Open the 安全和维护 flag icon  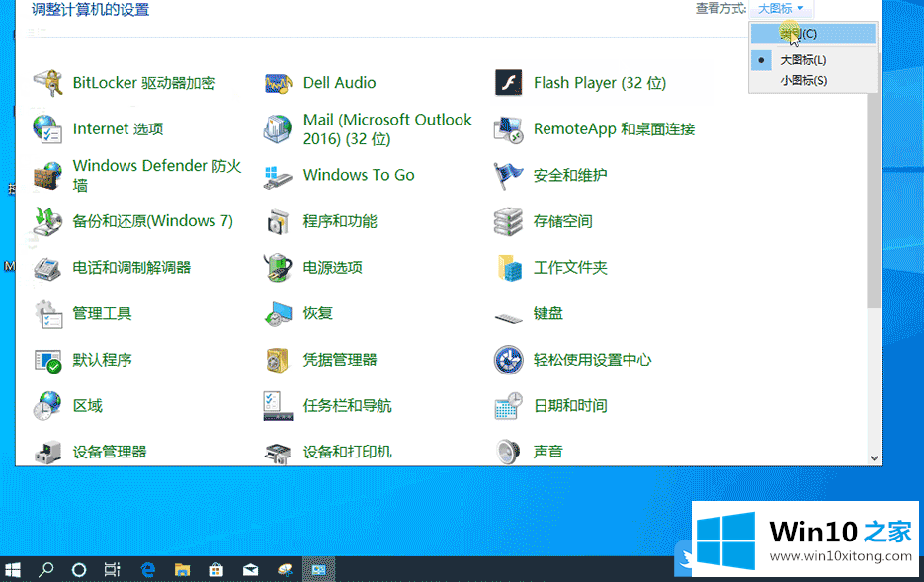pyautogui.click(x=508, y=175)
